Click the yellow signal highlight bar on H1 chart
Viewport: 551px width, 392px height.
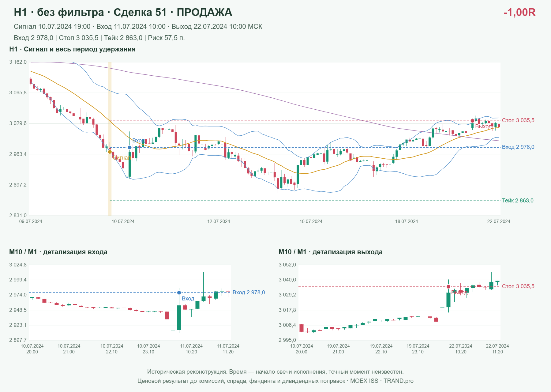pyautogui.click(x=110, y=139)
